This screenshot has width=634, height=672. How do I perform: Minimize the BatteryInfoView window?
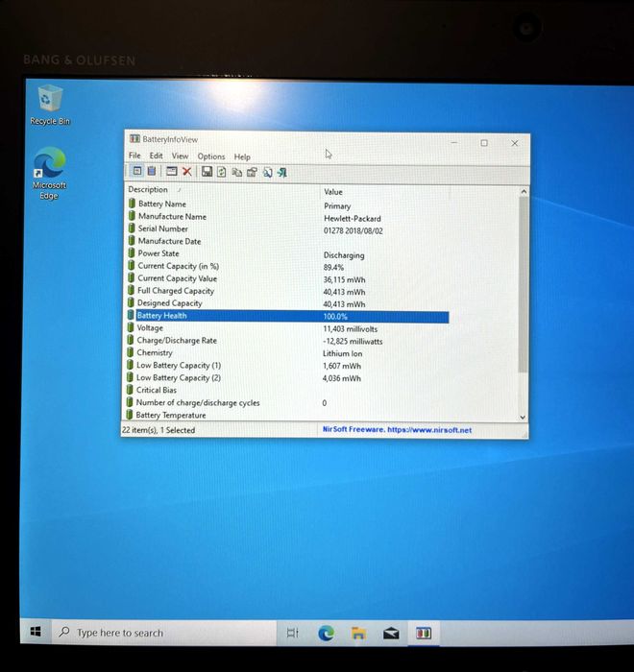point(453,142)
